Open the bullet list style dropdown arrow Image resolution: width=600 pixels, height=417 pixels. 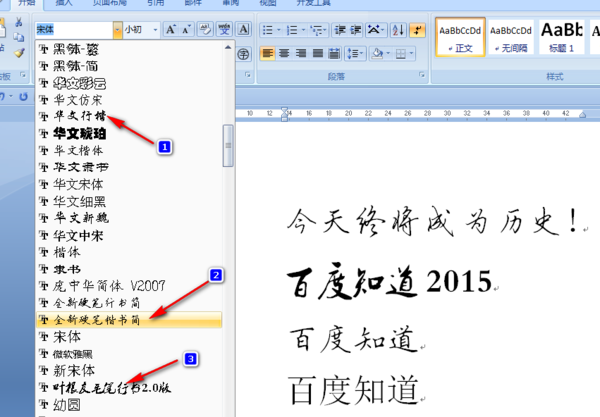coord(279,30)
